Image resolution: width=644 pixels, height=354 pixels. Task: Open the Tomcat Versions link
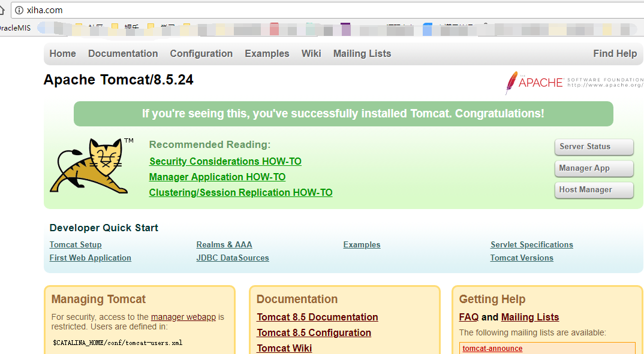[x=522, y=258]
